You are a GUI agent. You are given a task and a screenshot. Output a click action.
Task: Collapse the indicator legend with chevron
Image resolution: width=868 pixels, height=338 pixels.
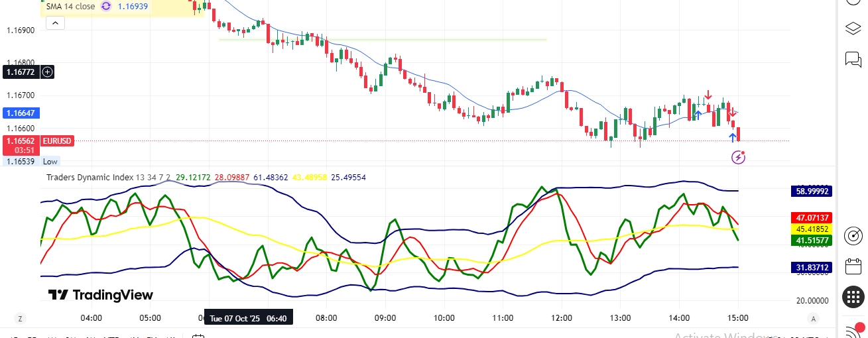55,23
